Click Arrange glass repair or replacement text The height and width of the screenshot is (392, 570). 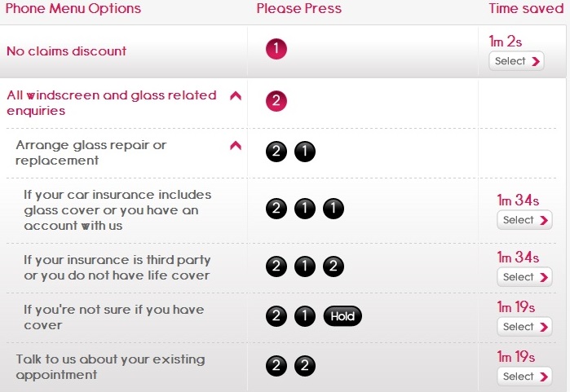pos(91,152)
